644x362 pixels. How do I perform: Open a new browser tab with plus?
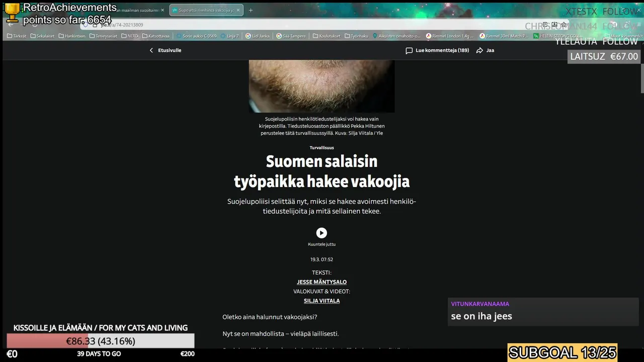point(251,10)
